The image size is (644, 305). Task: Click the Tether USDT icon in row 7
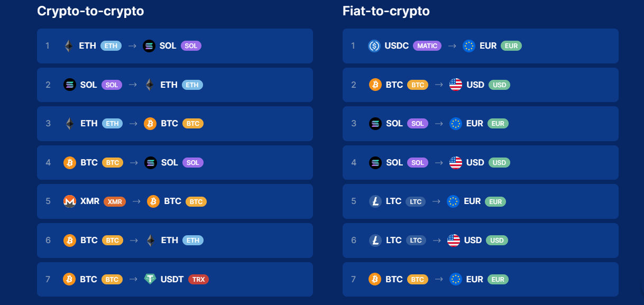[150, 279]
